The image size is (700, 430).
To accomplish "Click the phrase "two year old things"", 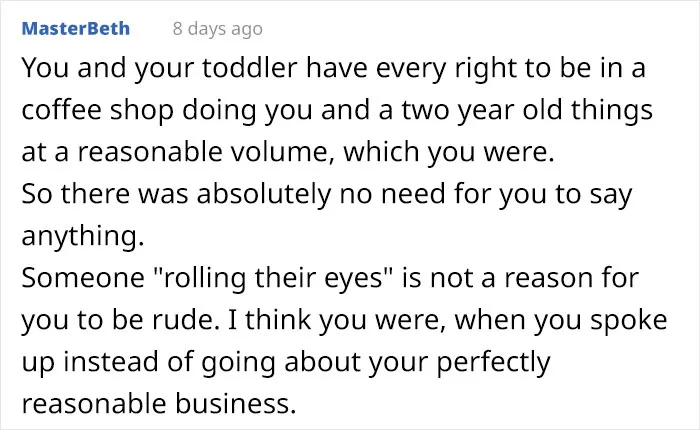I will [527, 110].
